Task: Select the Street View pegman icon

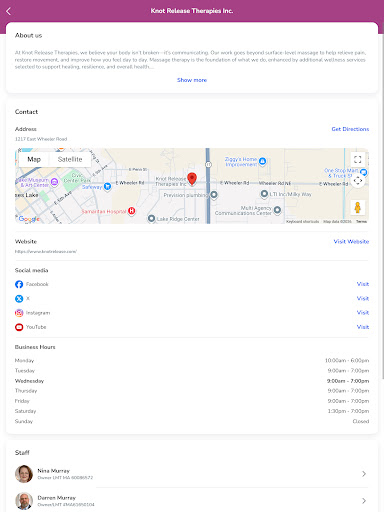Action: tap(358, 207)
